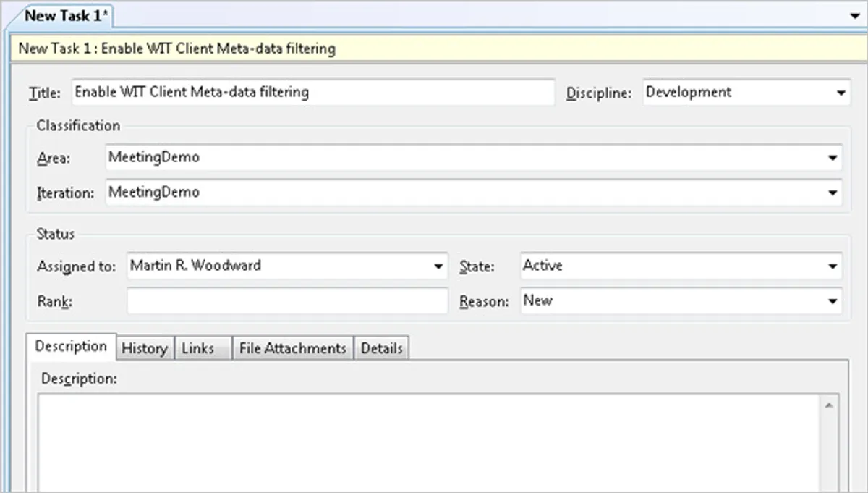Screen dimensions: 868x493
Task: Click the Active state value
Action: pyautogui.click(x=542, y=266)
